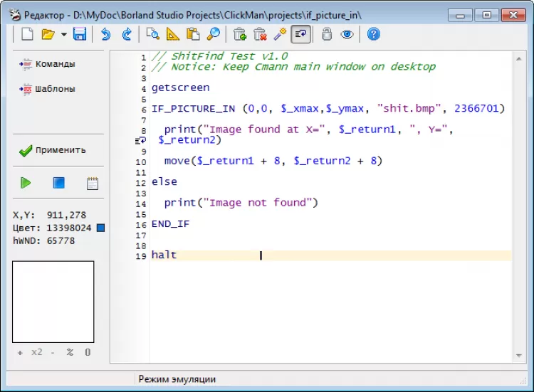
Task: Click the yellow triangle ruler tool icon
Action: [173, 34]
